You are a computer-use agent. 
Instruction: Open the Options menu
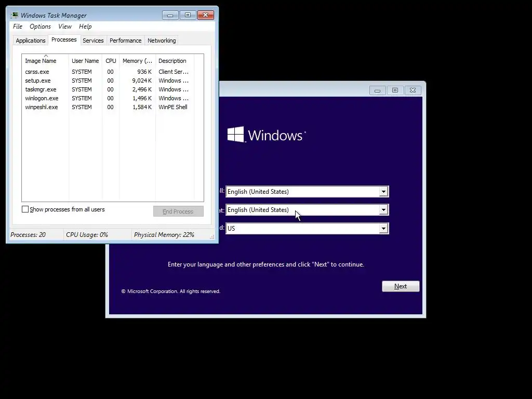[x=40, y=26]
